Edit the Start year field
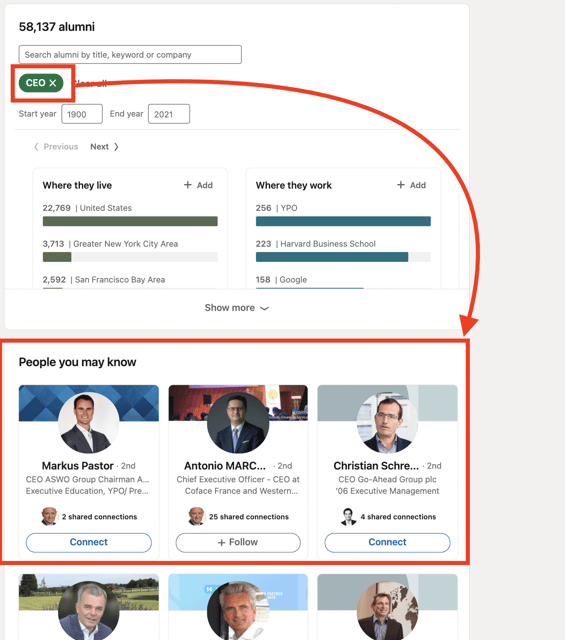 point(82,114)
